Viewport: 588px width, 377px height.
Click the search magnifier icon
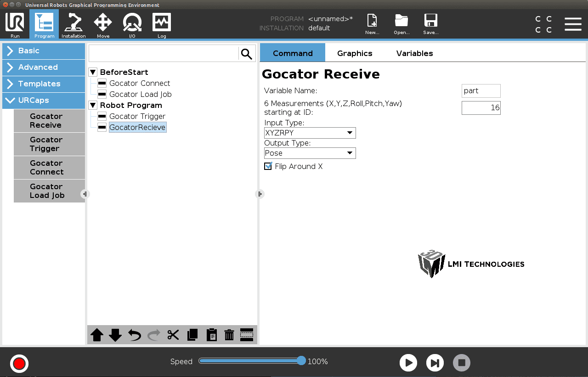coord(247,54)
